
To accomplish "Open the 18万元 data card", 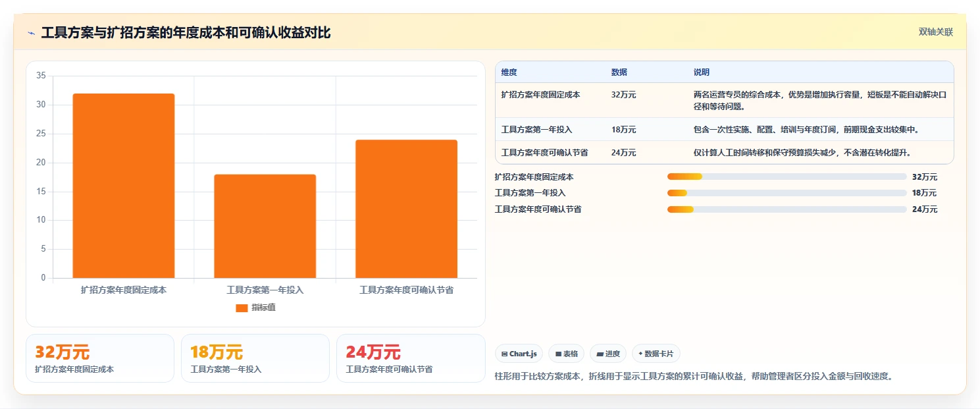I will click(255, 358).
